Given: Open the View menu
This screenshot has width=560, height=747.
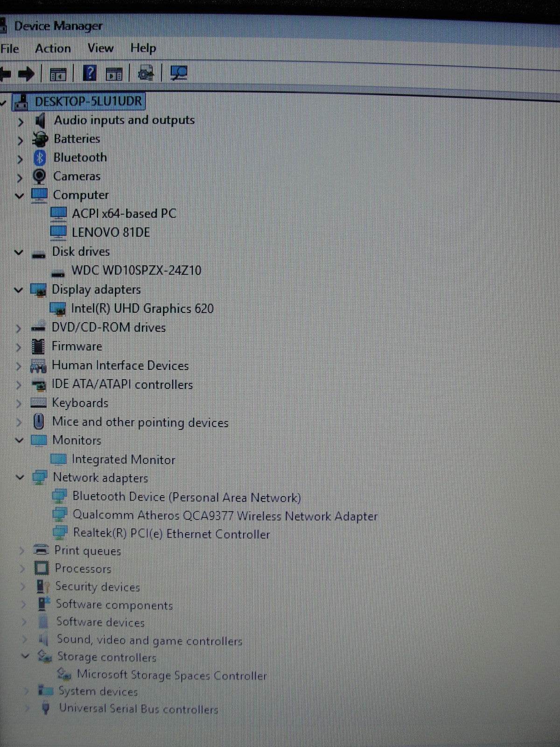Looking at the screenshot, I should [x=100, y=48].
